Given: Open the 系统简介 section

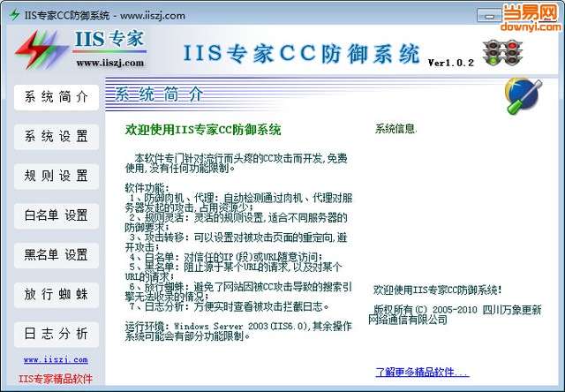Looking at the screenshot, I should 56,97.
